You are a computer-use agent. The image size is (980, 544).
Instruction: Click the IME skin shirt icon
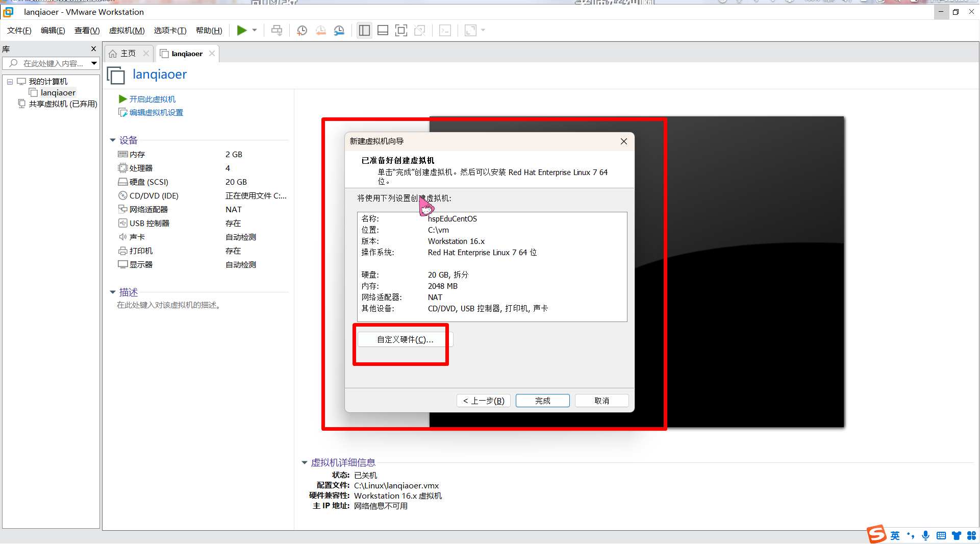(x=957, y=536)
